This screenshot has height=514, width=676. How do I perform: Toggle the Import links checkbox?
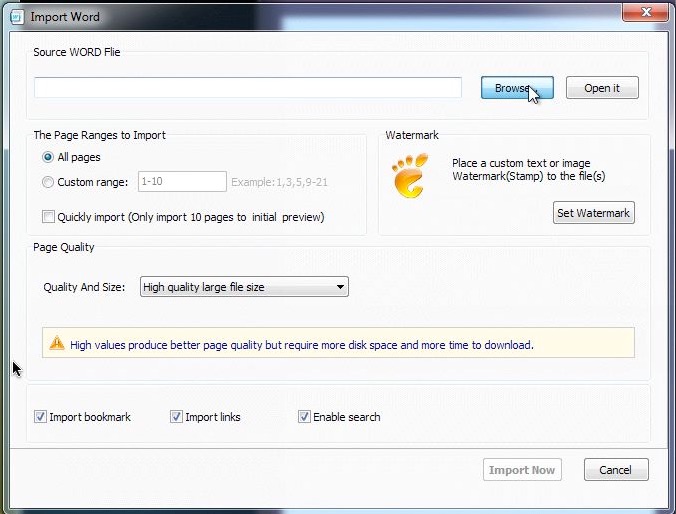click(x=176, y=417)
